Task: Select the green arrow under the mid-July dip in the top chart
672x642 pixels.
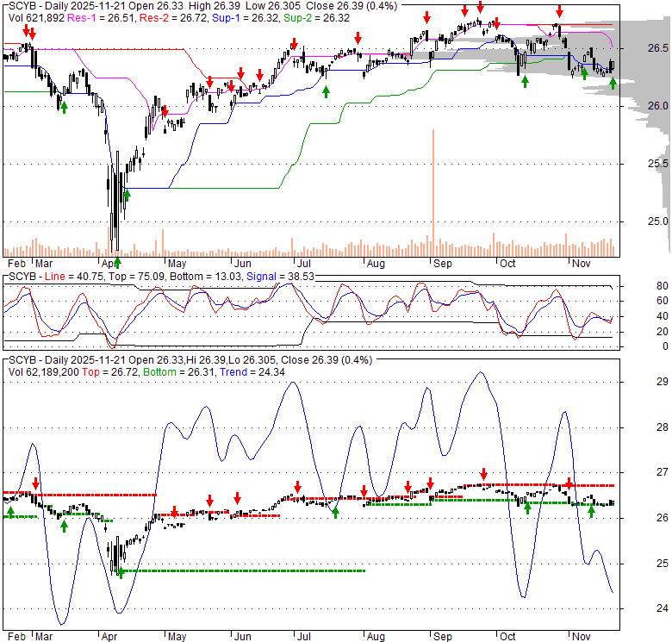Action: coord(325,90)
